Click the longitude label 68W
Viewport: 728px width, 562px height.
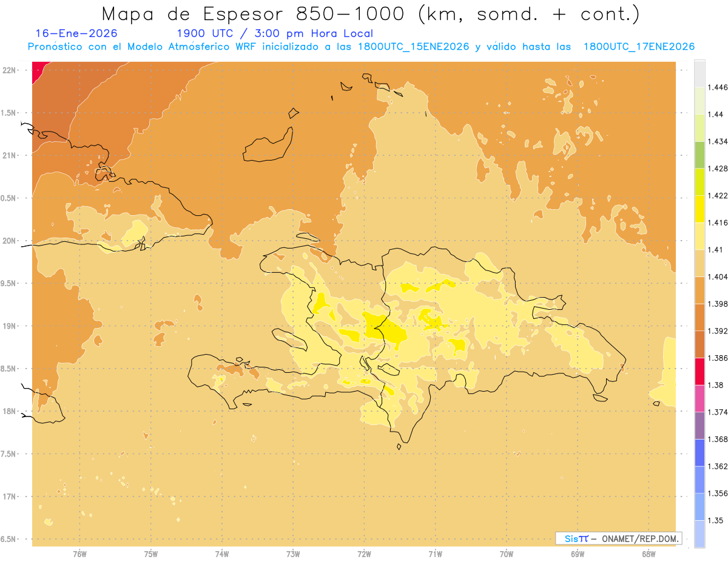coord(649,554)
